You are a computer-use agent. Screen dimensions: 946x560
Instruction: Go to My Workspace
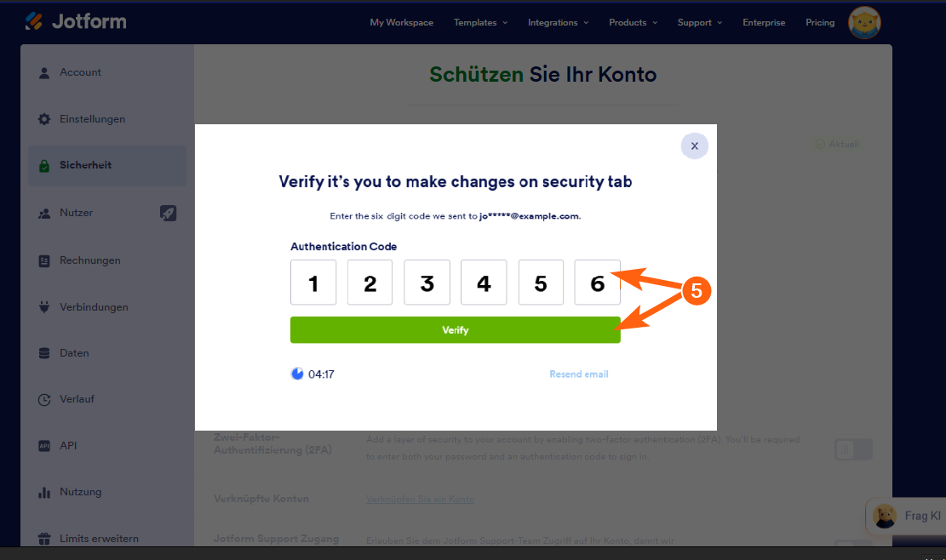point(401,23)
